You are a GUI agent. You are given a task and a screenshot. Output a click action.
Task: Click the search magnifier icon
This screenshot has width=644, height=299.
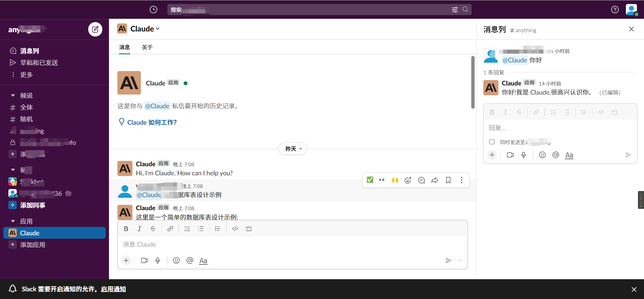tap(465, 9)
